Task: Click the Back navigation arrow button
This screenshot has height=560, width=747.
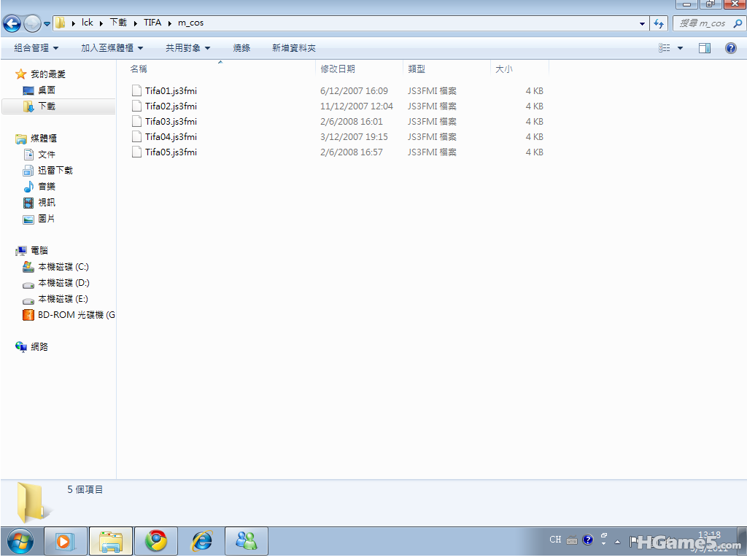Action: pos(12,23)
